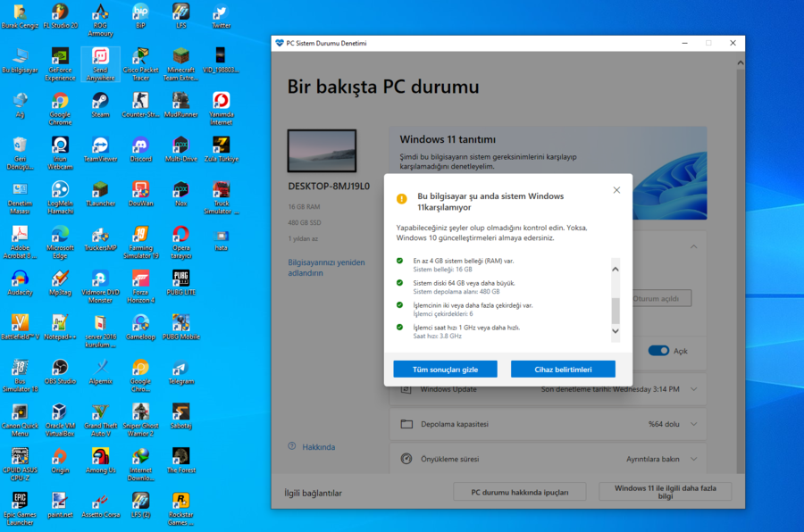
Task: Select the Mp3tag shortcut
Action: (x=60, y=284)
